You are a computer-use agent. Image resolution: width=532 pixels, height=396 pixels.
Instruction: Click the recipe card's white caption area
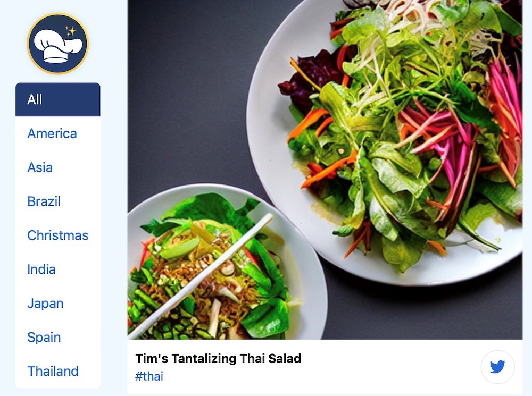coord(325,367)
